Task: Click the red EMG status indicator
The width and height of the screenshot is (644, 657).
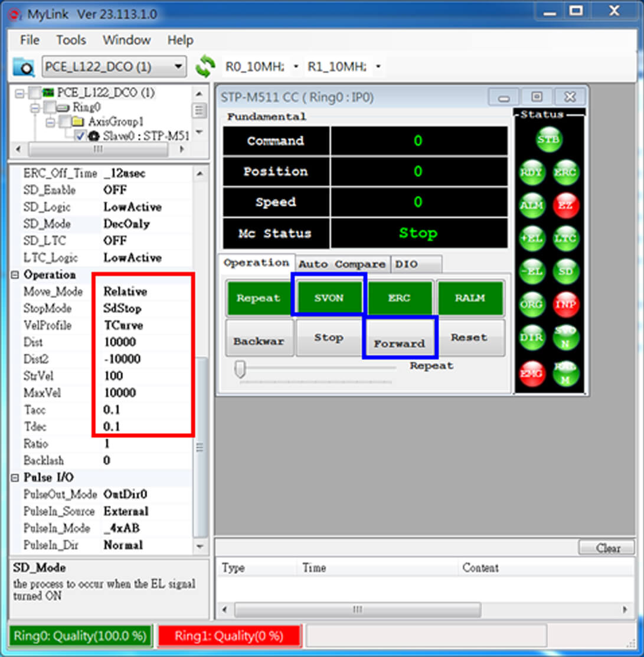Action: point(532,373)
